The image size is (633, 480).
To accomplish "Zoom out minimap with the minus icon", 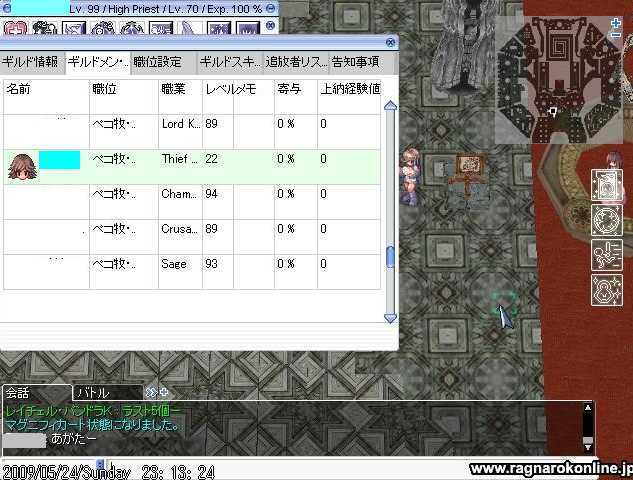I will (x=616, y=35).
